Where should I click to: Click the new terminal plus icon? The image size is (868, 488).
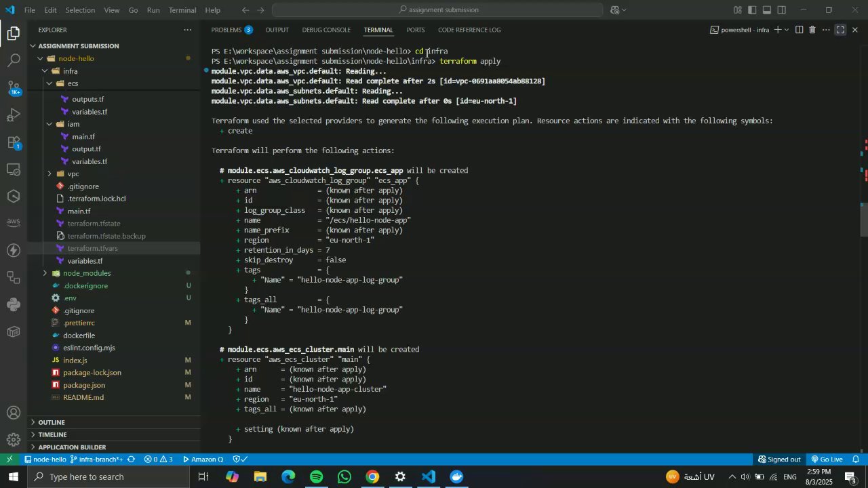(778, 30)
